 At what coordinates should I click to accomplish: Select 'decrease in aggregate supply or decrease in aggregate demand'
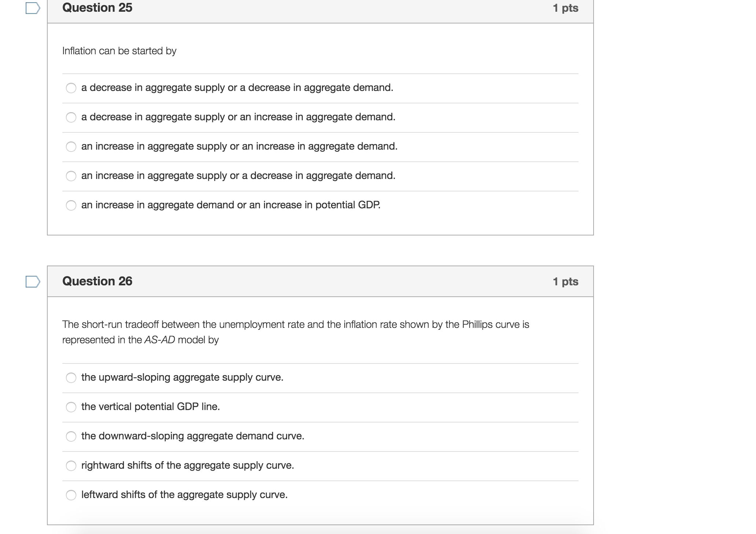tap(71, 88)
